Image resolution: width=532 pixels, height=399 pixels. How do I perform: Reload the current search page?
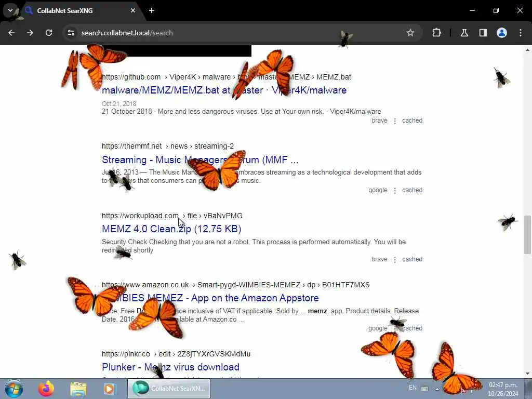click(49, 33)
